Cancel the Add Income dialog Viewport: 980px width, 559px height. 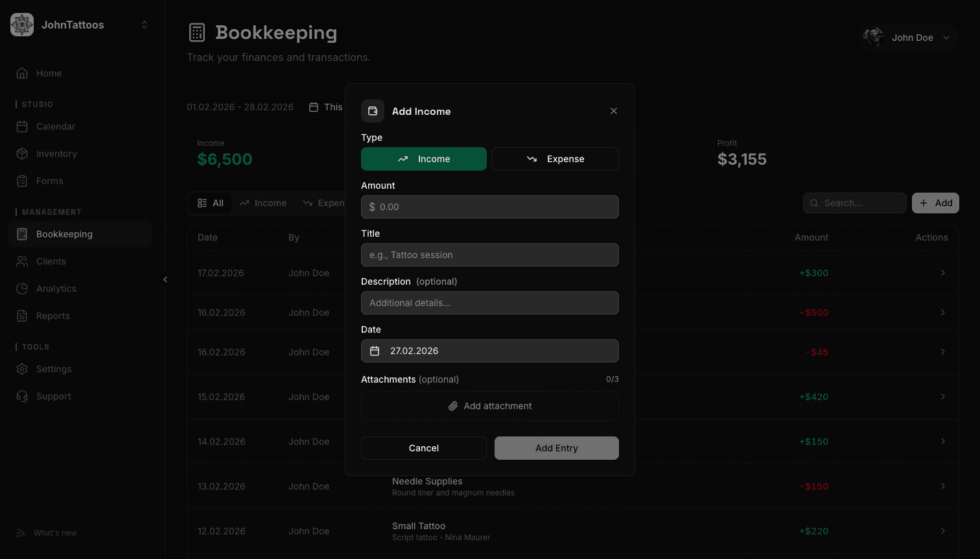click(423, 448)
